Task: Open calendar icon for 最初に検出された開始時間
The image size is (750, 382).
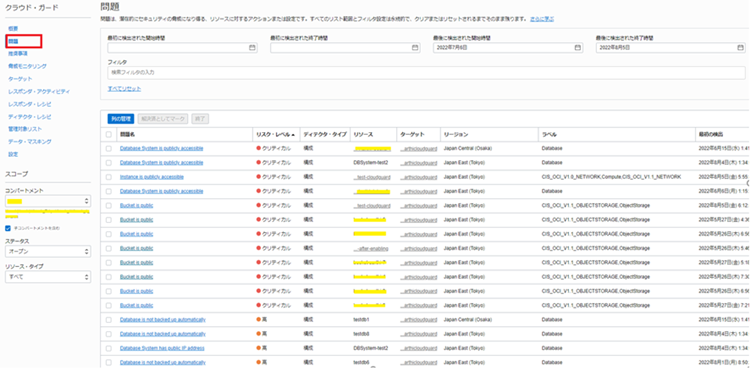Action: click(x=252, y=48)
